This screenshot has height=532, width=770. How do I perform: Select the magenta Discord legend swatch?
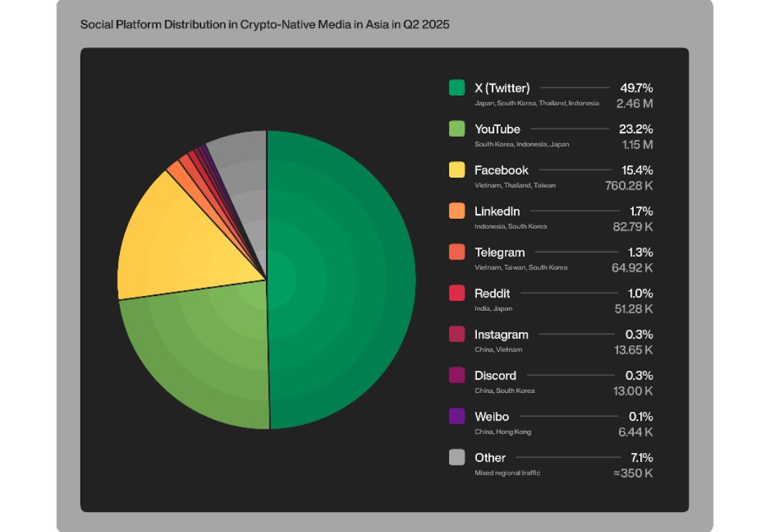[x=457, y=375]
